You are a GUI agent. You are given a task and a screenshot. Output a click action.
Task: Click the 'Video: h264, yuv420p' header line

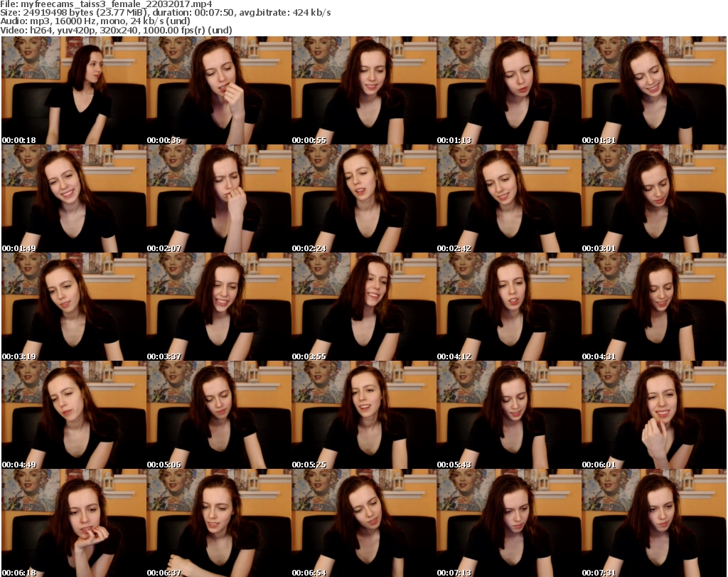click(116, 30)
